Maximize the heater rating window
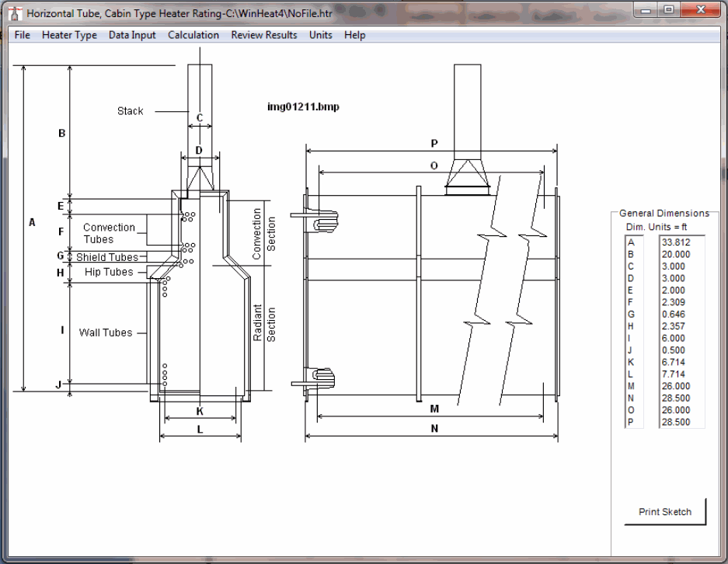 point(668,10)
